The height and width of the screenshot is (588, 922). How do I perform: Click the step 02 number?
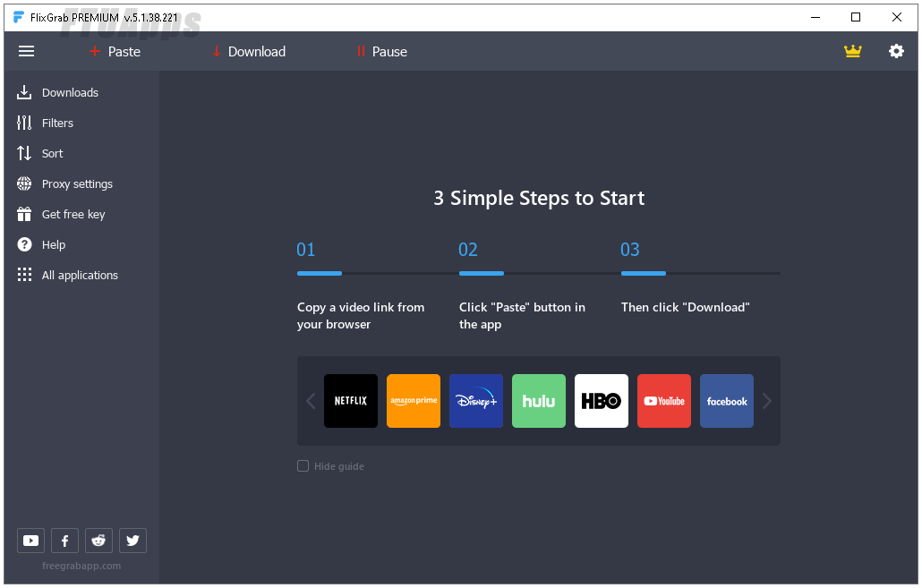point(468,250)
